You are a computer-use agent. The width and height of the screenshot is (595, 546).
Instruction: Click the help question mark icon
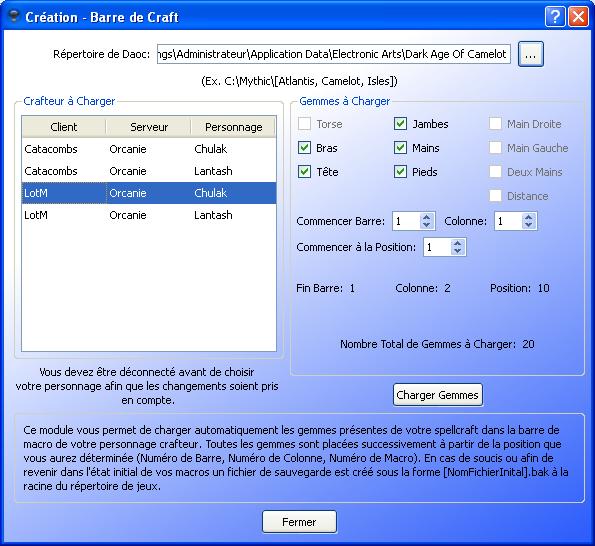(555, 17)
